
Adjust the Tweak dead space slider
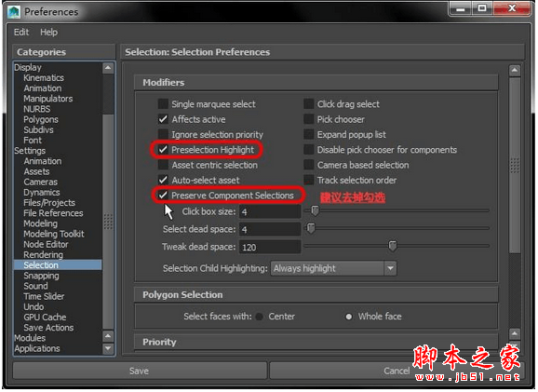tap(393, 246)
